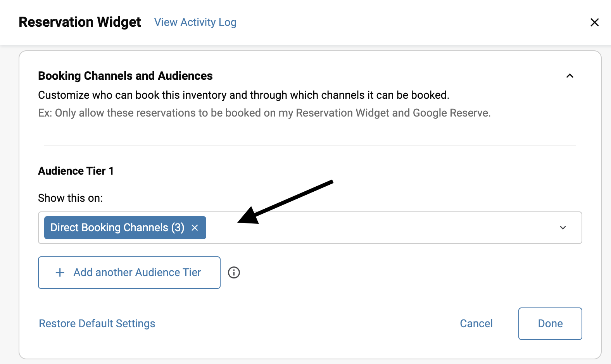Expand the Show this on dropdown arrow
Viewport: 611px width, 364px height.
click(x=563, y=228)
